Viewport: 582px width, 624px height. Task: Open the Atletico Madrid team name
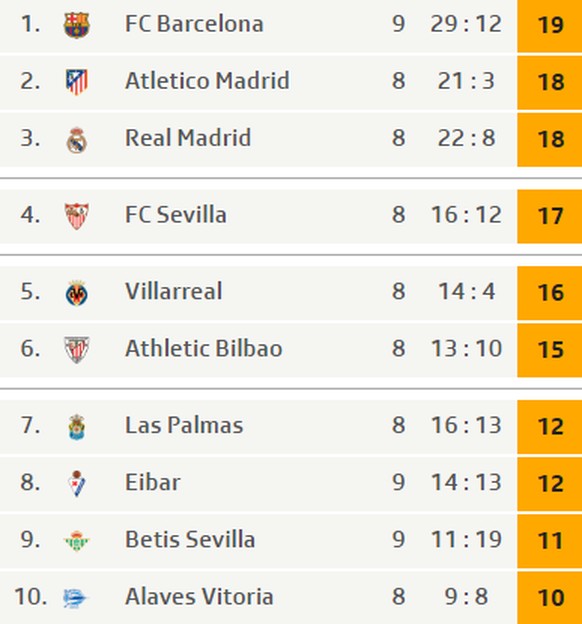pos(207,81)
